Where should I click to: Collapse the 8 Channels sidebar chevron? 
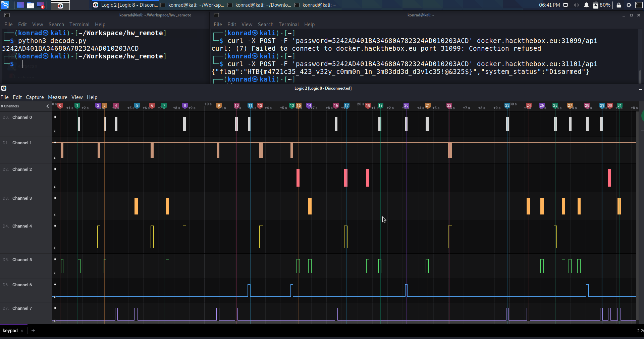point(48,106)
